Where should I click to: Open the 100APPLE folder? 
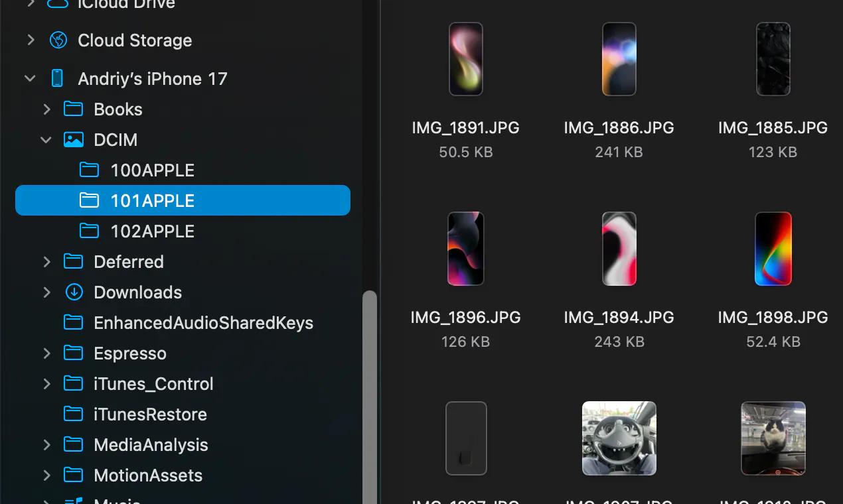[x=152, y=170]
